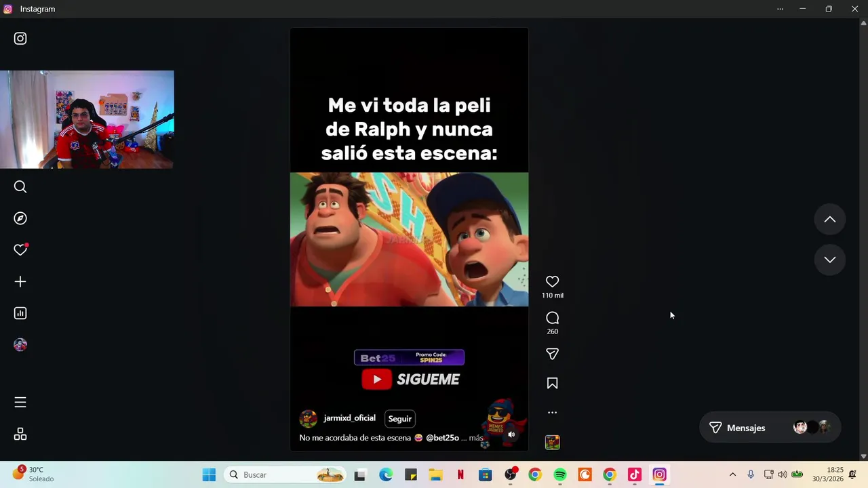Click the reel video to pause playback
The height and width of the screenshot is (488, 868).
(x=409, y=239)
